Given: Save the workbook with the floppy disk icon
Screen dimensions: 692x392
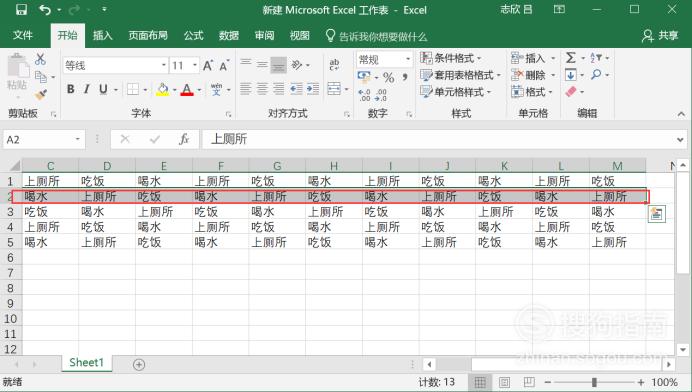Looking at the screenshot, I should [21, 9].
